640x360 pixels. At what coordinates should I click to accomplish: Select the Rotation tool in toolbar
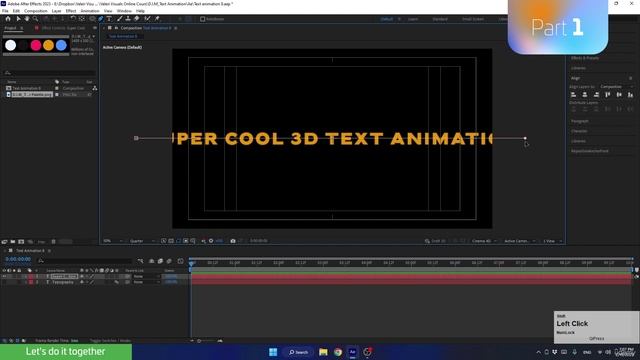[x=73, y=19]
